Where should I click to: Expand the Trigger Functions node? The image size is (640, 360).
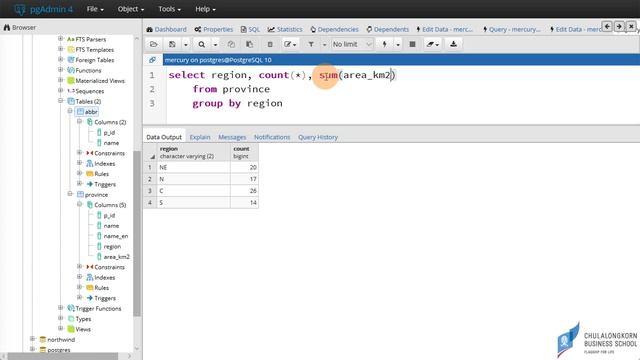coord(60,308)
